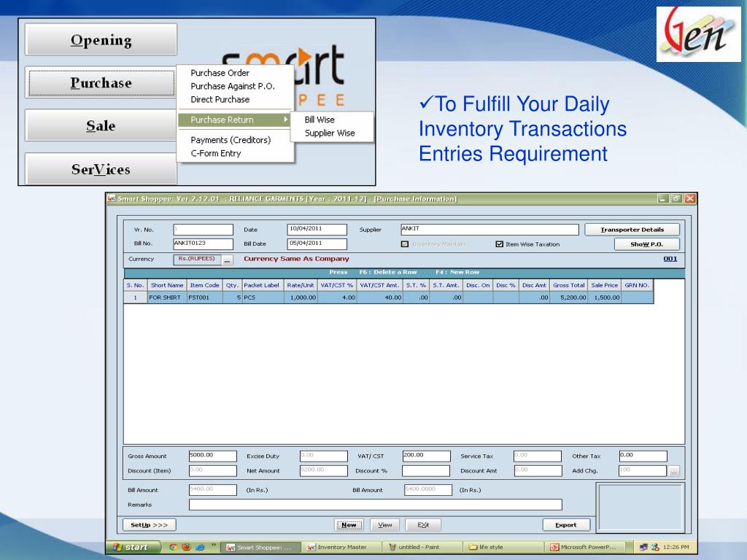Screen dimensions: 747x560
Task: Click the ShoW P.O. button
Action: pyautogui.click(x=646, y=244)
